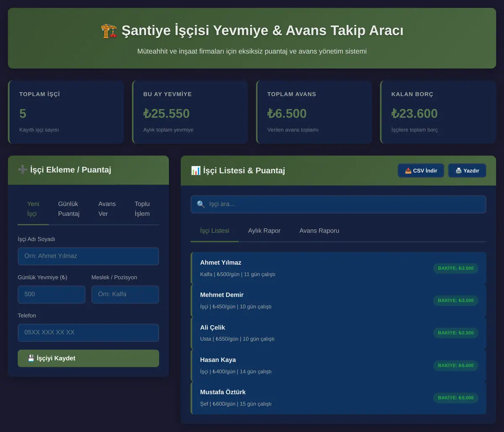The image size is (504, 432).
Task: Select the Toplu İşlem tab
Action: coord(142,209)
